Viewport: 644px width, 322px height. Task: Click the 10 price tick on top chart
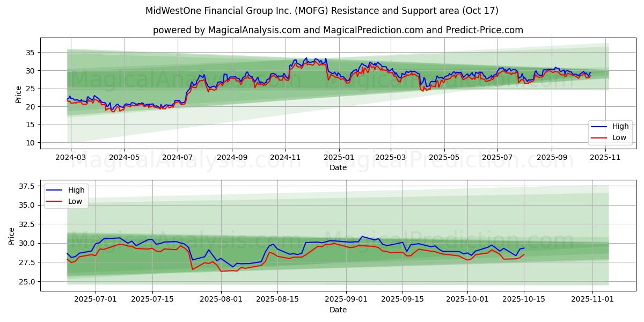pos(30,143)
